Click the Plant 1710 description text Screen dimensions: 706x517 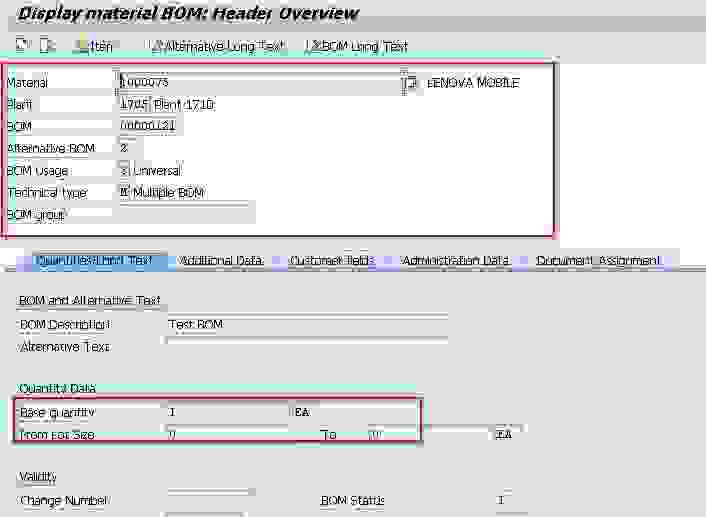point(184,104)
